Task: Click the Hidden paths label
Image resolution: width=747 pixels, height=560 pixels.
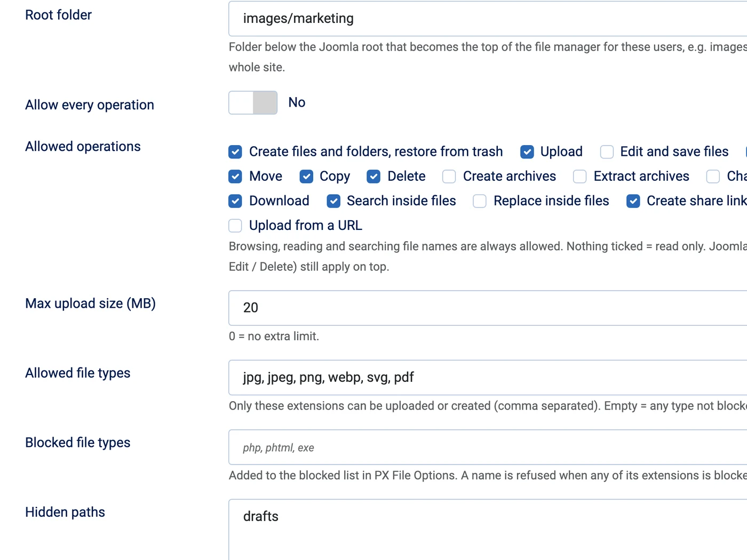Action: tap(65, 513)
